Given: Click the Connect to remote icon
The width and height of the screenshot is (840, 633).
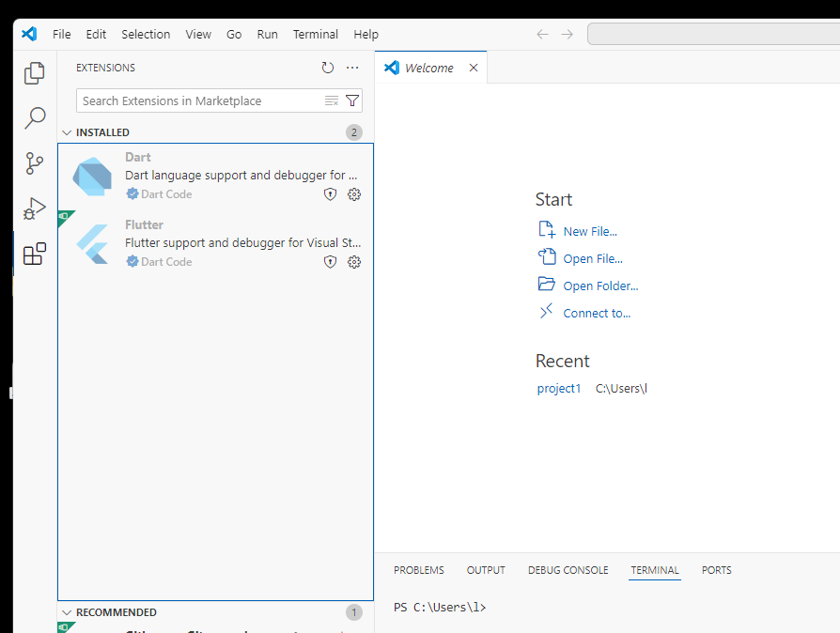Looking at the screenshot, I should 546,311.
